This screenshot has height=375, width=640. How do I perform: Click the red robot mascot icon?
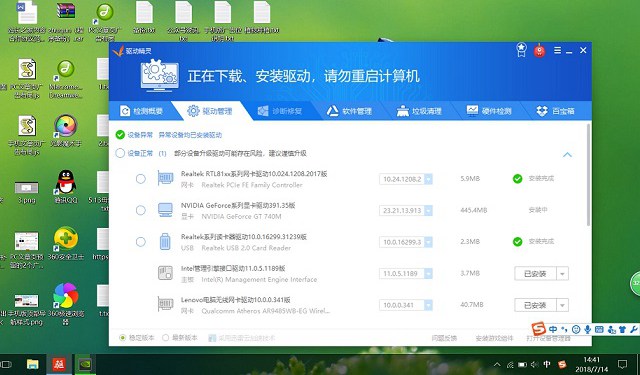540,50
